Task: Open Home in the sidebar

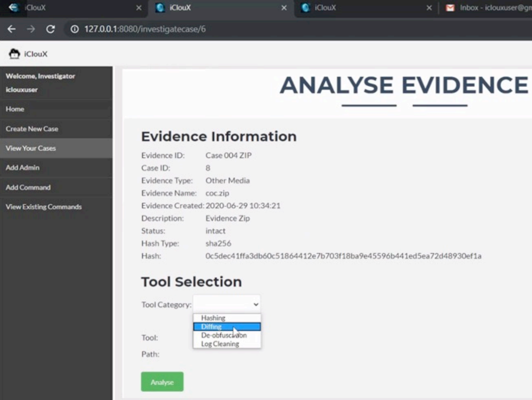Action: [56, 109]
